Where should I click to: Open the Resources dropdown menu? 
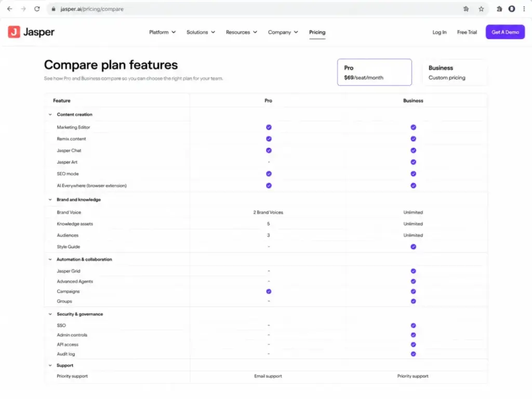242,32
